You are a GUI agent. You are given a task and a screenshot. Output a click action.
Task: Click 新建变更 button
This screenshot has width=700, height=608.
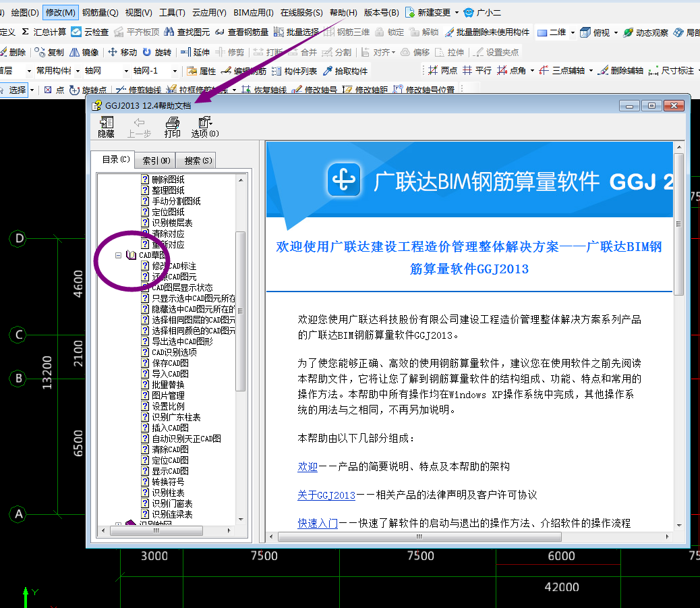coord(429,13)
